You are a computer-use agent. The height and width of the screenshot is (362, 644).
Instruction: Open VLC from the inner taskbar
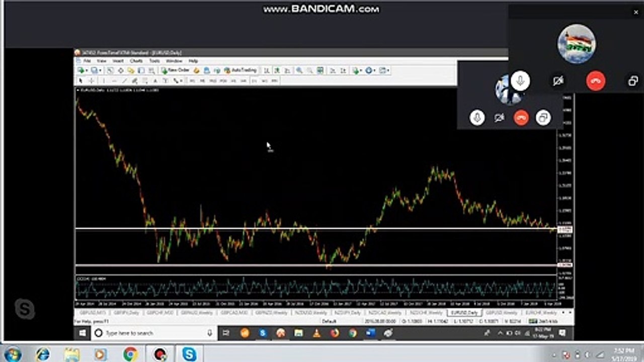[316, 333]
